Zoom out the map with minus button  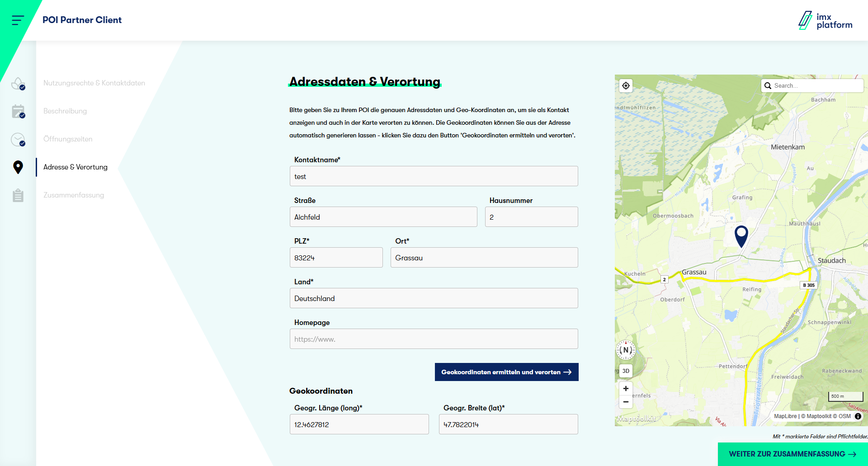pos(626,401)
